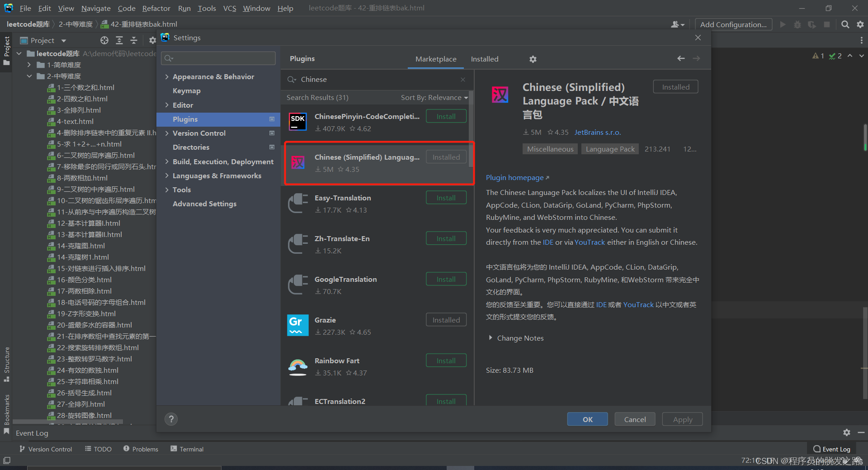Click the collapse all icon in Project panel
The image size is (868, 470).
pos(134,41)
